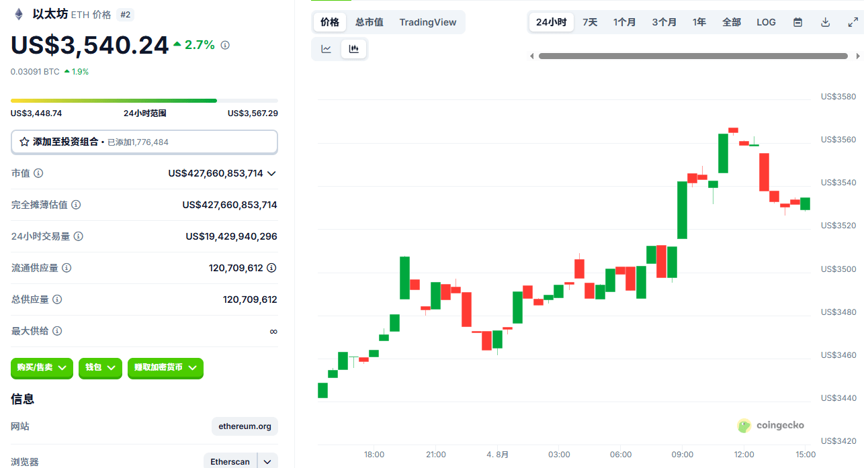
Task: Click the star icon to add to portfolio
Action: [x=24, y=142]
